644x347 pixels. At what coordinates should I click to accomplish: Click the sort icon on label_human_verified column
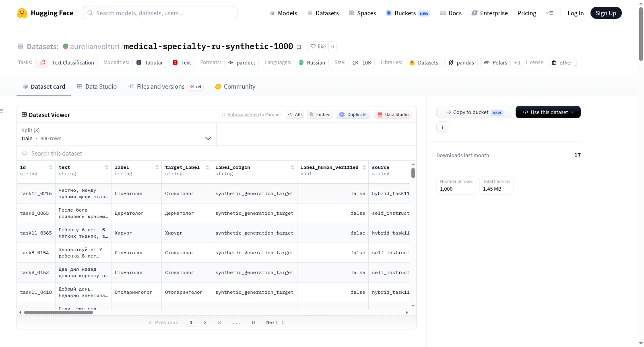coord(364,167)
